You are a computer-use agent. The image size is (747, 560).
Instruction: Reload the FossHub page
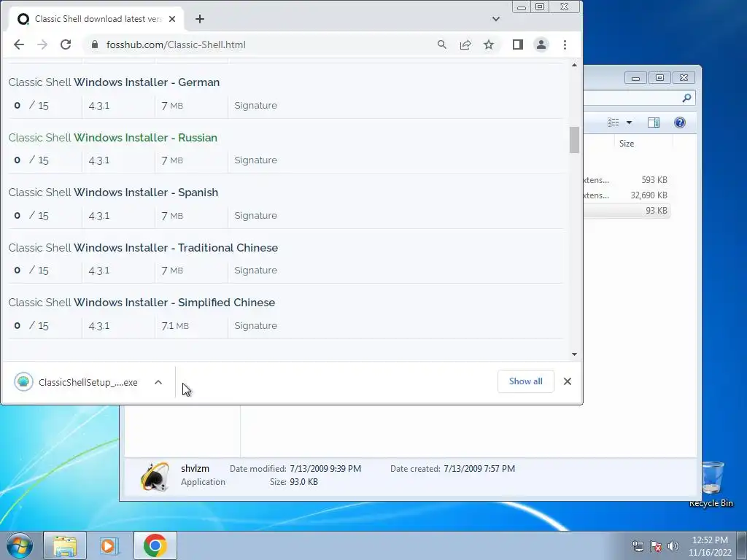tap(66, 44)
